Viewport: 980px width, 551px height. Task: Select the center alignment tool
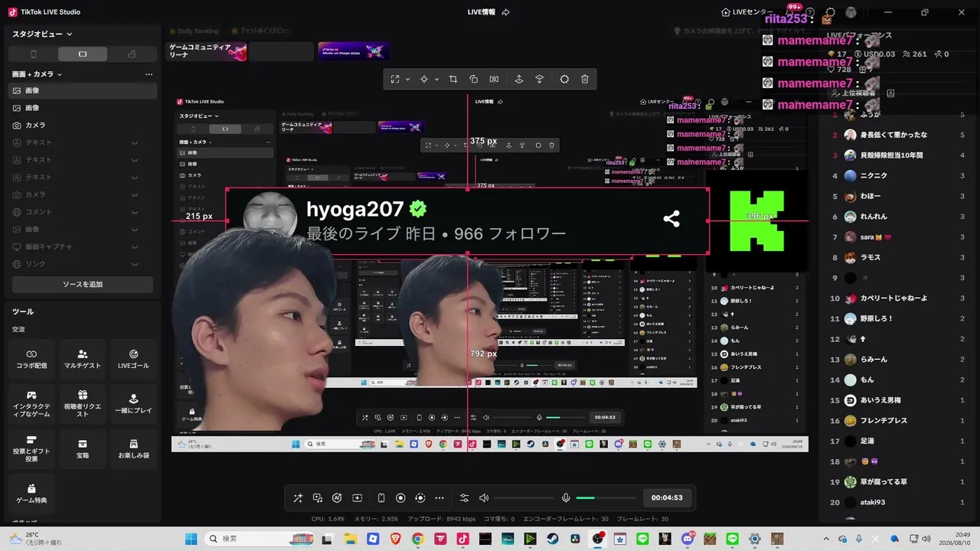pos(423,79)
